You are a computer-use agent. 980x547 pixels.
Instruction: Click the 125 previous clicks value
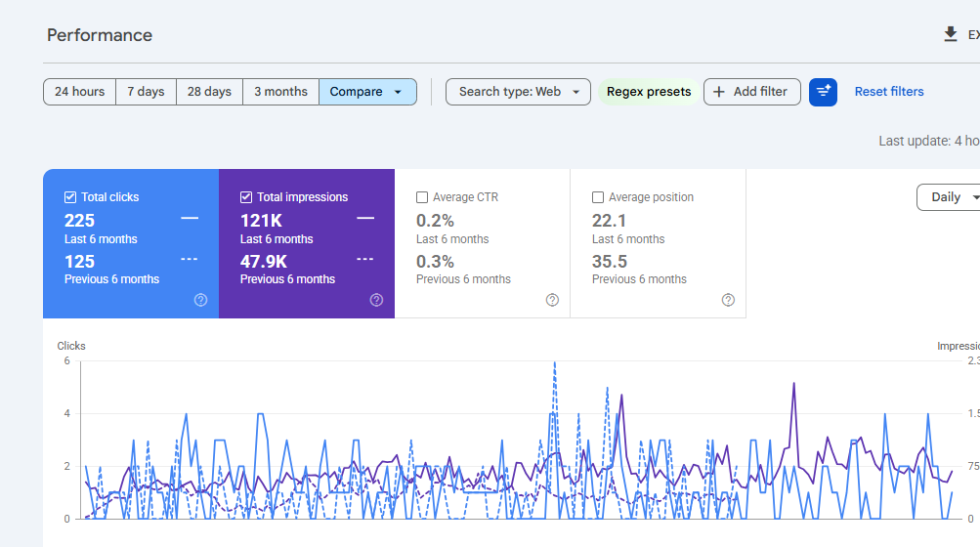tap(79, 262)
